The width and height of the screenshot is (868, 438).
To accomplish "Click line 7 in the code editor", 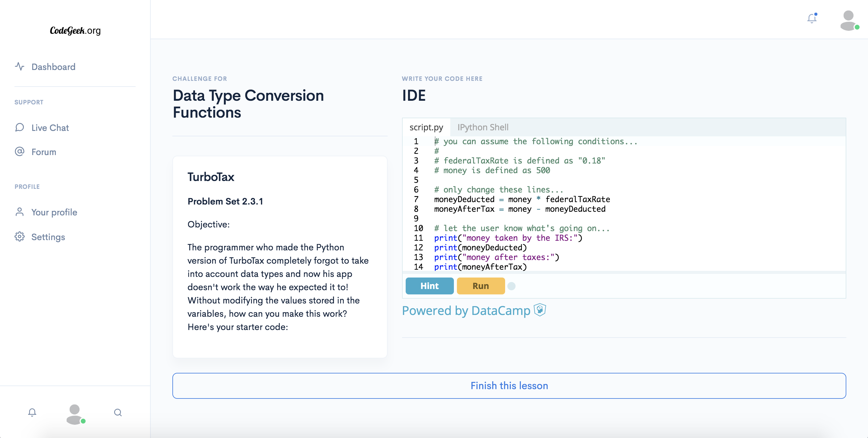I will coord(522,199).
